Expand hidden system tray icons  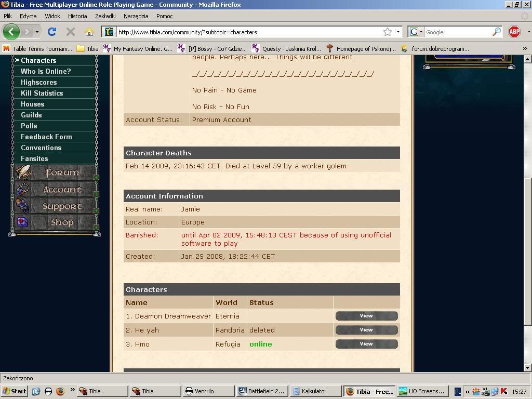(467, 392)
